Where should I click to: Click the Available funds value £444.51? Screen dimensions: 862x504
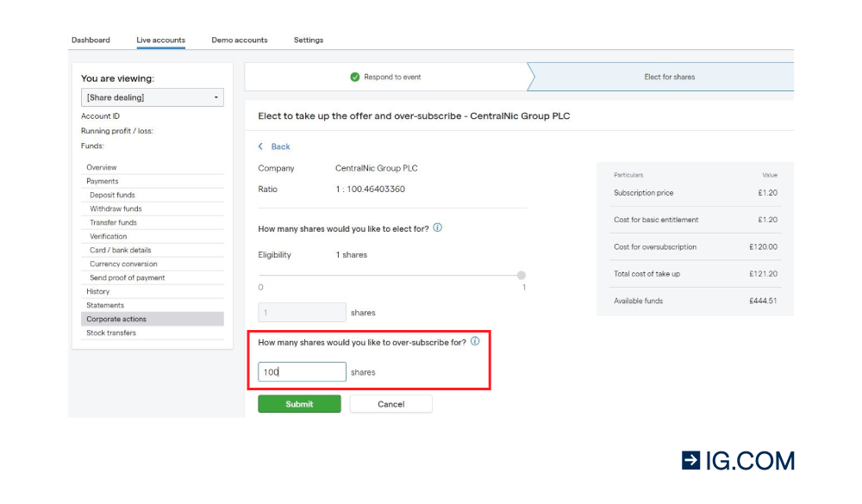coord(763,301)
